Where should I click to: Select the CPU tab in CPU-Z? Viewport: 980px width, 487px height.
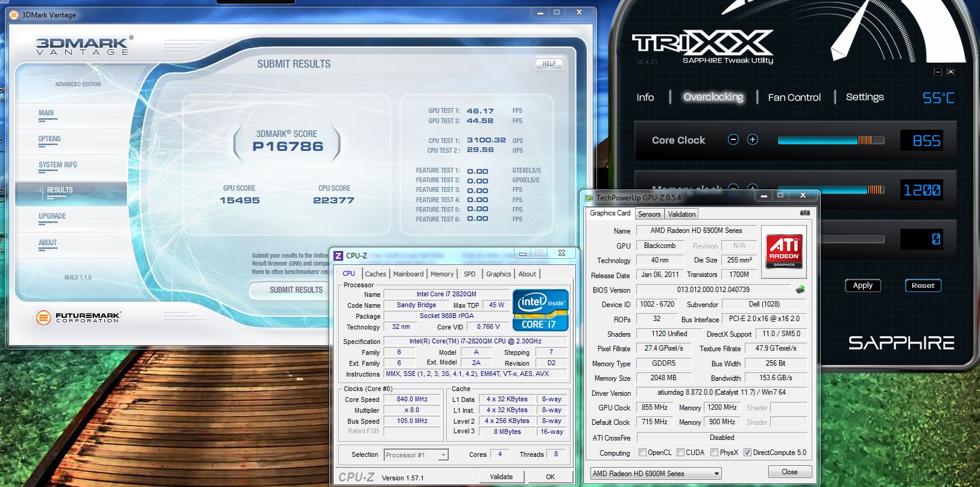(x=349, y=273)
